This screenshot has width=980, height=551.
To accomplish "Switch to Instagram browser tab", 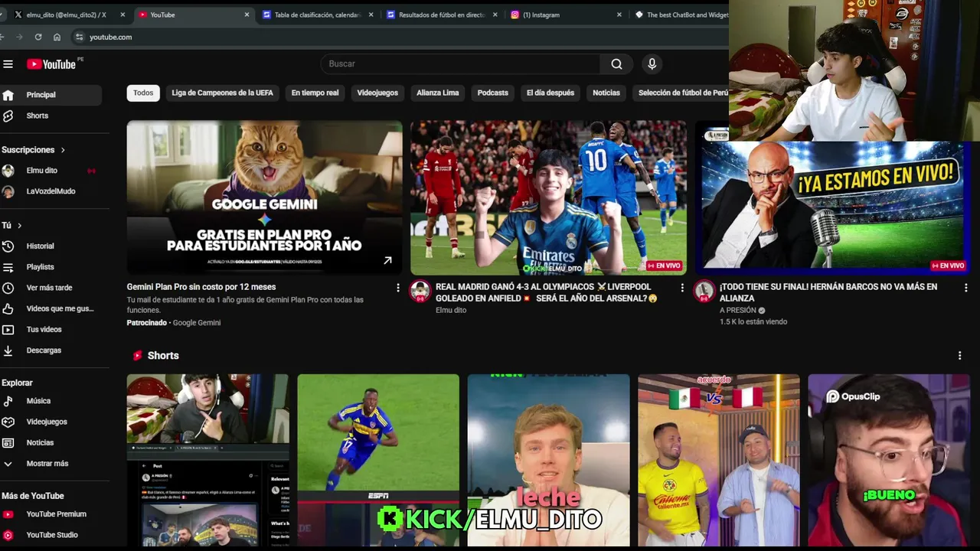I will coord(565,15).
